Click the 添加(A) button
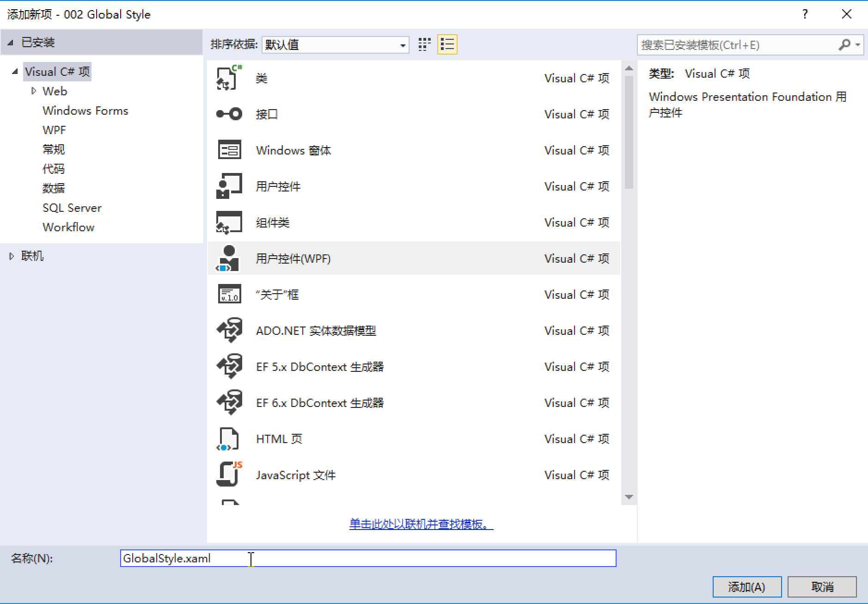The height and width of the screenshot is (604, 868). [x=746, y=586]
